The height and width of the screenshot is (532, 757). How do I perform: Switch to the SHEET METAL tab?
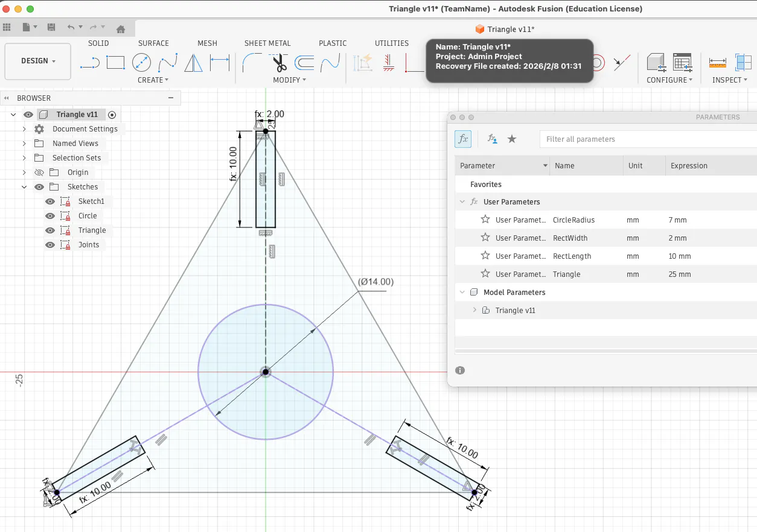[267, 43]
